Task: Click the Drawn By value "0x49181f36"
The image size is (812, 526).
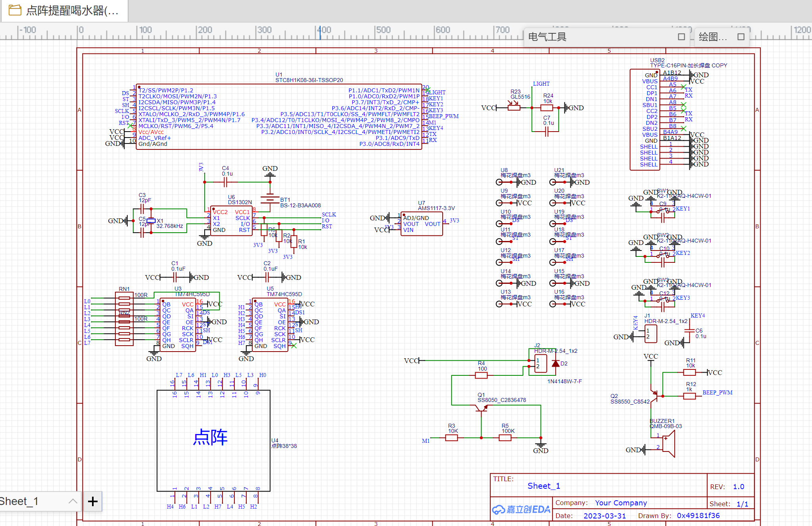Action: [698, 516]
